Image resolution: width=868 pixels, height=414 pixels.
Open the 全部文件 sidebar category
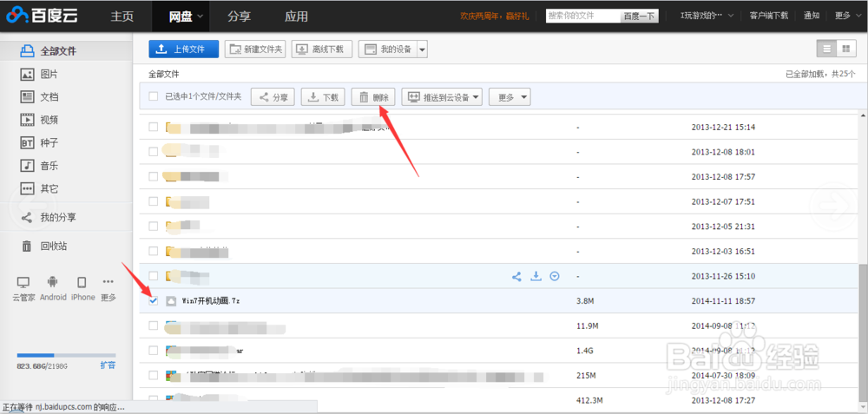coord(66,51)
